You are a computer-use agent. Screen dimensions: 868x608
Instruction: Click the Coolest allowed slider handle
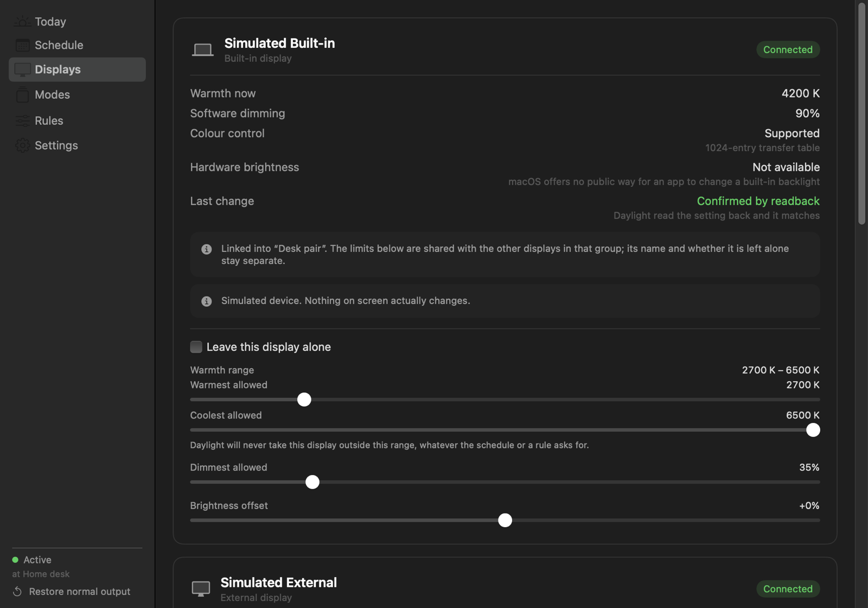(813, 430)
